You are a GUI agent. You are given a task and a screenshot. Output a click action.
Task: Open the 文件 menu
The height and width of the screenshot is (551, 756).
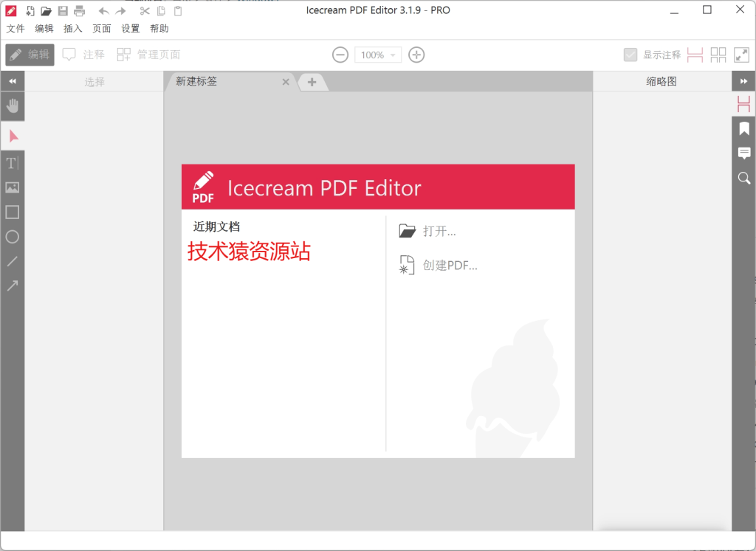pyautogui.click(x=16, y=29)
